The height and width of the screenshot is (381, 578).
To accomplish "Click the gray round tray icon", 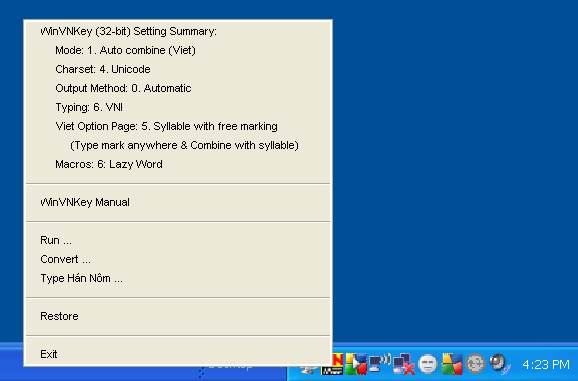I will pyautogui.click(x=476, y=364).
